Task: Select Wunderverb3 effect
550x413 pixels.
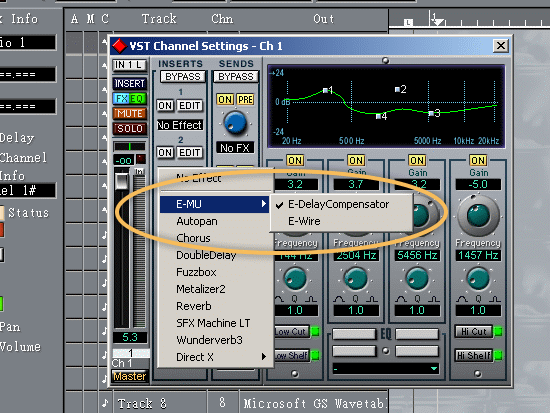Action: pyautogui.click(x=216, y=340)
